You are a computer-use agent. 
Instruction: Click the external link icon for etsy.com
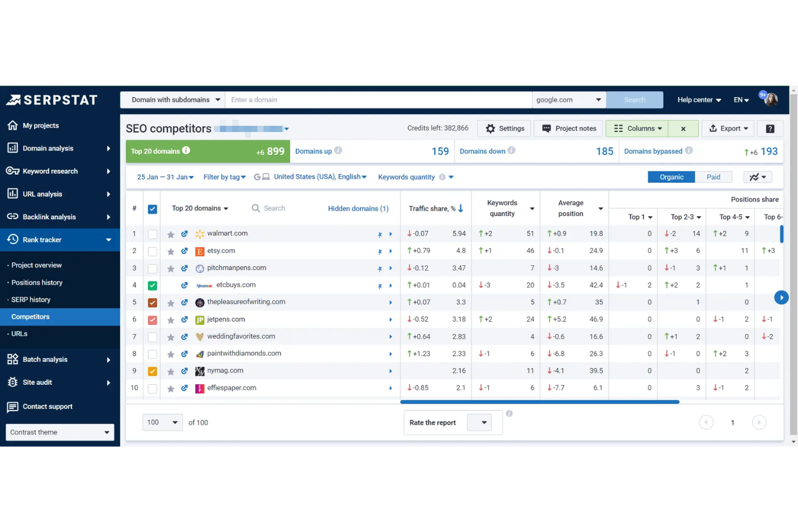tap(185, 251)
